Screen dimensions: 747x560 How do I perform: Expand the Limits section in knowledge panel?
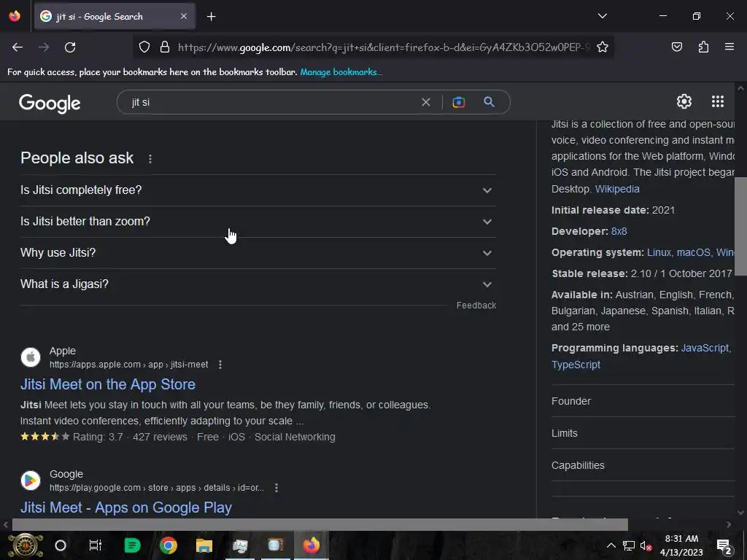pos(643,433)
